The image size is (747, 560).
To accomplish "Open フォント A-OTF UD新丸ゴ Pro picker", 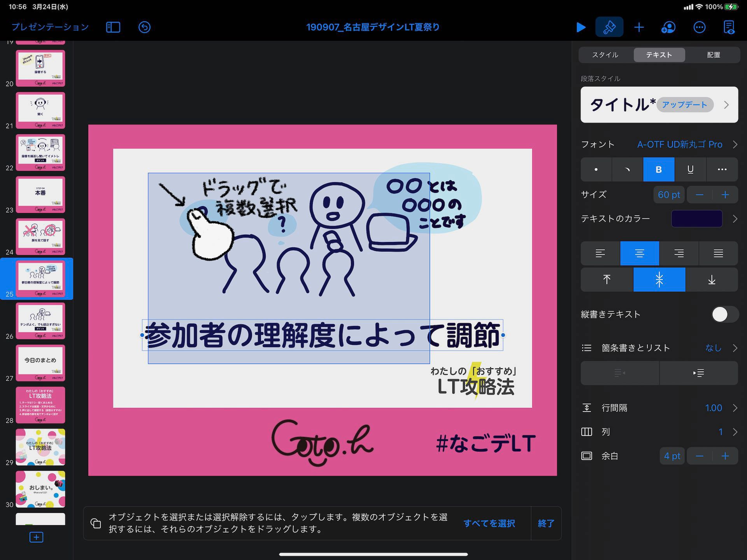I will point(659,145).
